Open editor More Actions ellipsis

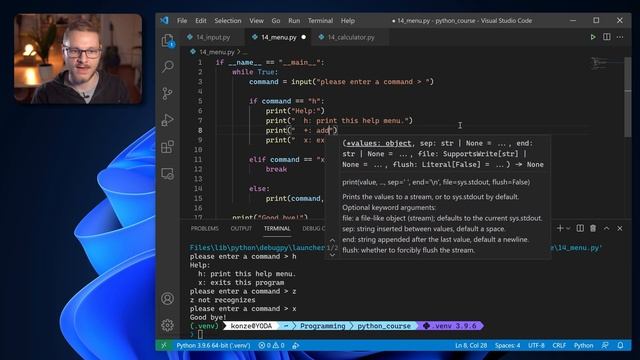coord(620,37)
